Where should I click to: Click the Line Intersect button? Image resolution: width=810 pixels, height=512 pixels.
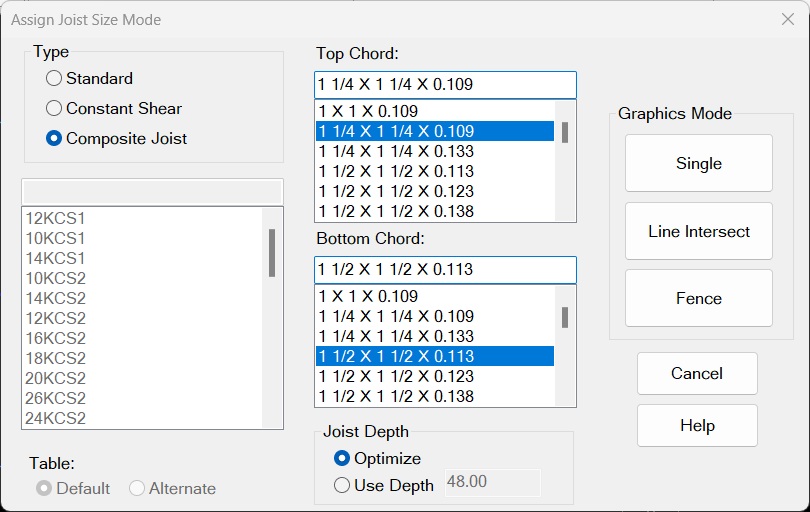pyautogui.click(x=699, y=231)
